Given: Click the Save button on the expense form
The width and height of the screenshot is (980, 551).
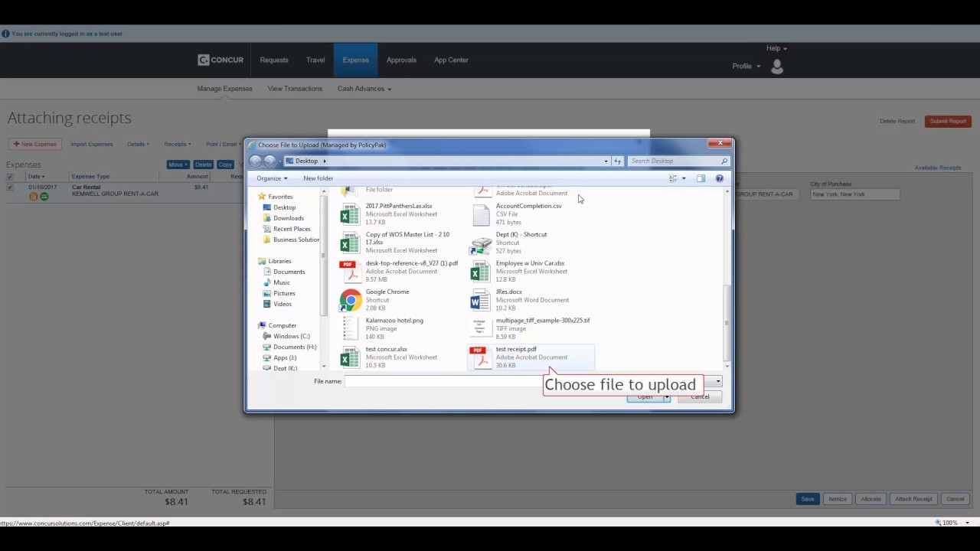Looking at the screenshot, I should (808, 499).
